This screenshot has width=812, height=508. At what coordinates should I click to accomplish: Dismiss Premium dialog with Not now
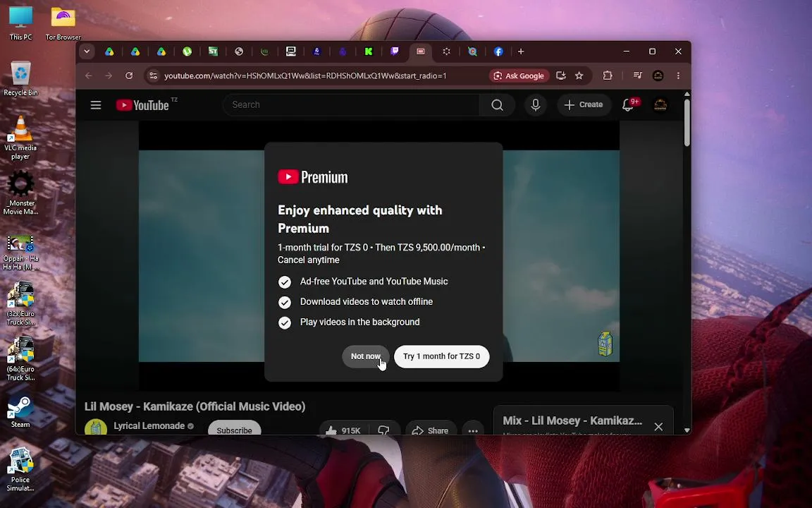pos(366,356)
